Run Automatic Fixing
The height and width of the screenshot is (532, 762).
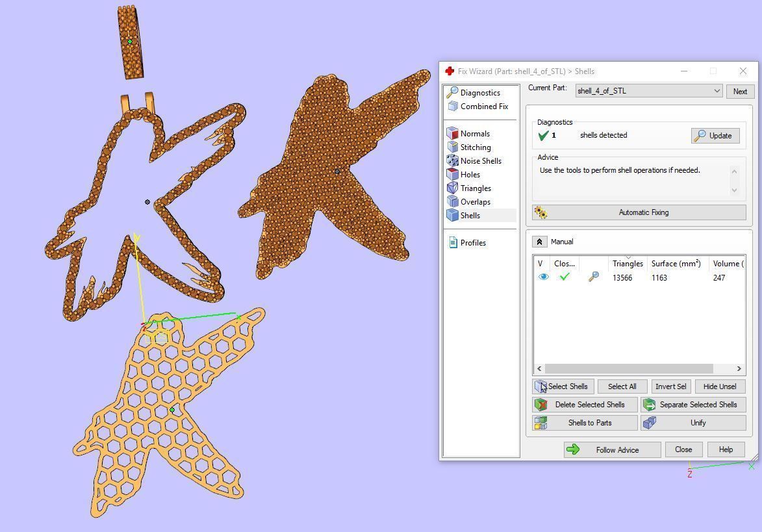(x=639, y=212)
